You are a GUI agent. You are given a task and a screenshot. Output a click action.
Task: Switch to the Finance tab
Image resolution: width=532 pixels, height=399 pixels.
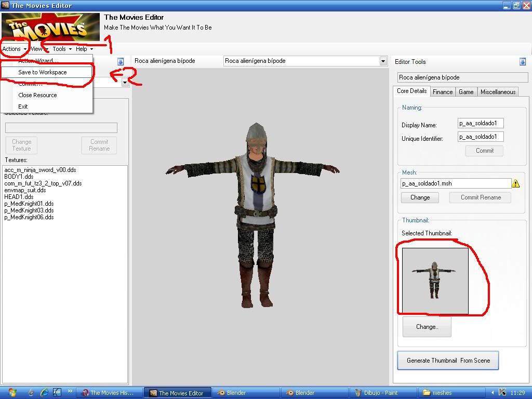click(x=443, y=92)
